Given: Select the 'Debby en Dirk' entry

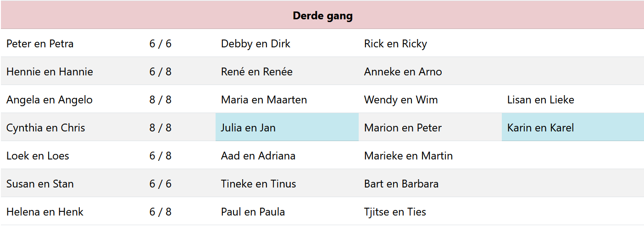Looking at the screenshot, I should 255,44.
